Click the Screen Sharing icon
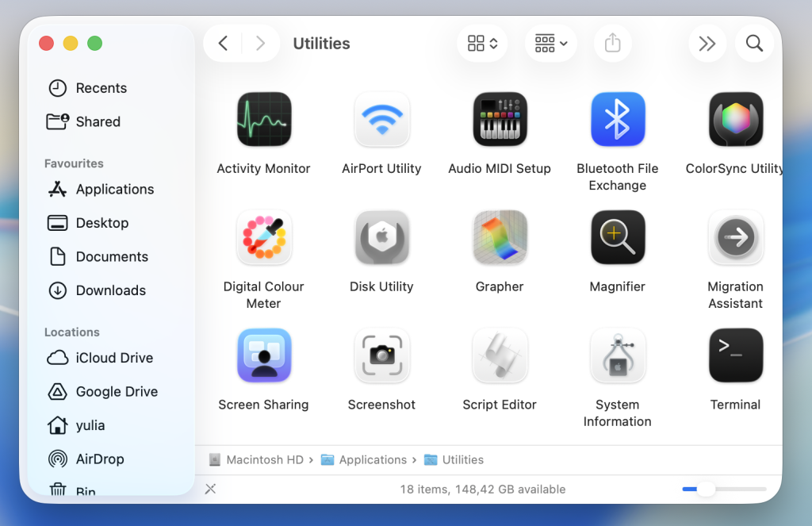812x526 pixels. (x=264, y=355)
